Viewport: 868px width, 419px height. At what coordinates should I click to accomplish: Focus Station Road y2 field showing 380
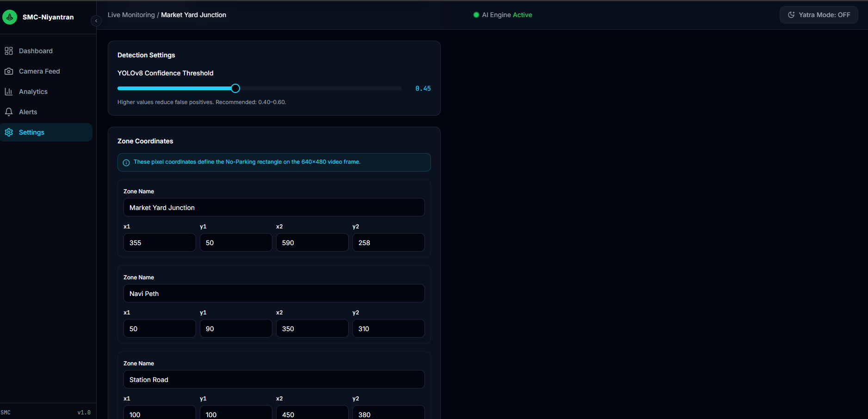pos(388,413)
